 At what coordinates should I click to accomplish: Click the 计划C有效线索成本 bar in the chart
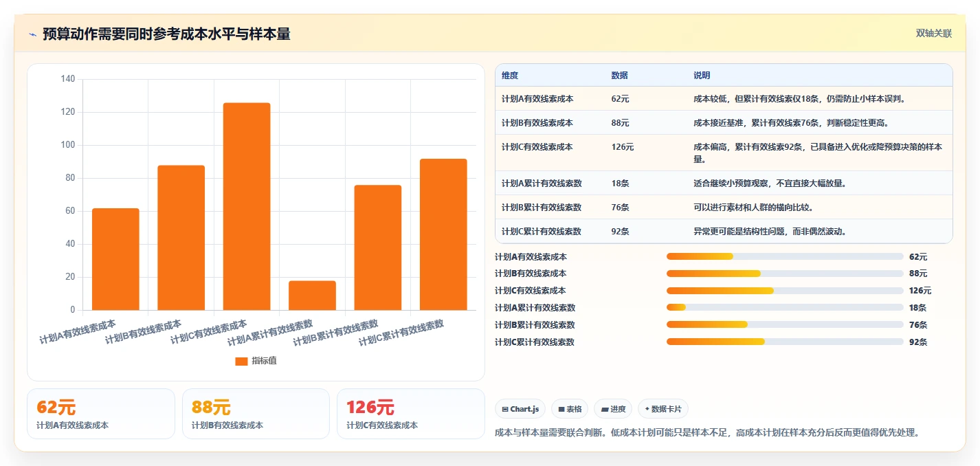[247, 206]
